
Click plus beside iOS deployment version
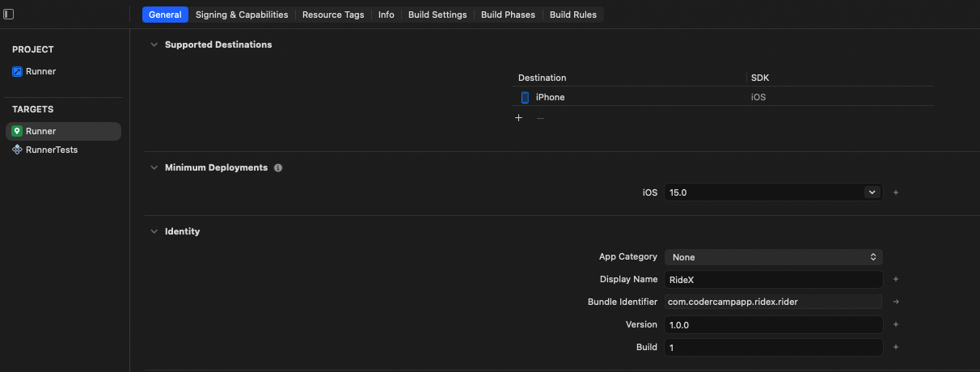click(896, 192)
